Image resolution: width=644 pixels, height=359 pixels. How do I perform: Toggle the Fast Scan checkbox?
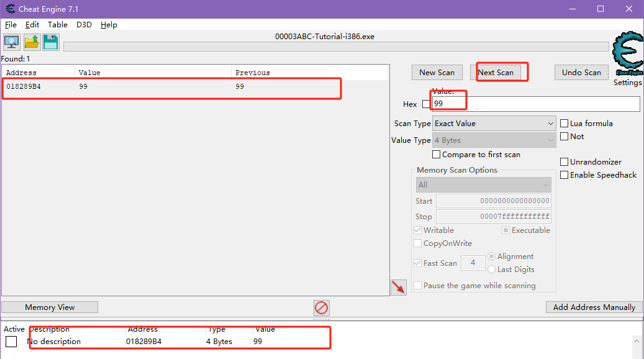pyautogui.click(x=418, y=263)
